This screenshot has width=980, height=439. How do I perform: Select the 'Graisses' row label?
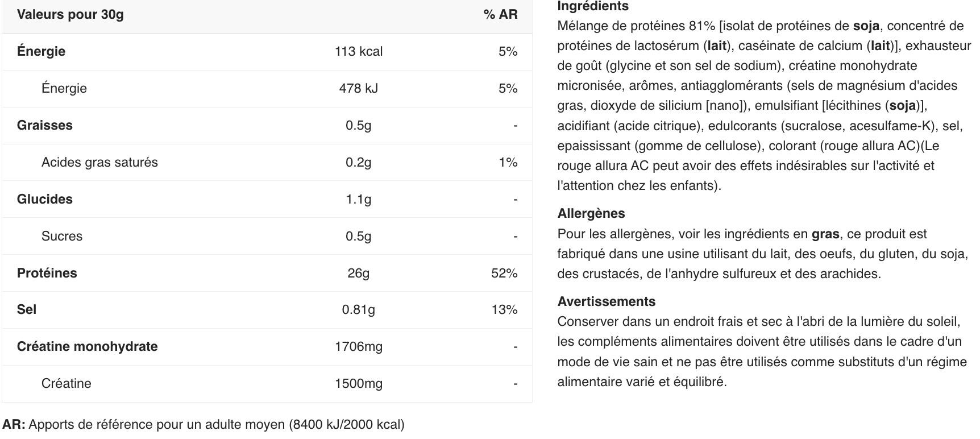click(x=44, y=125)
